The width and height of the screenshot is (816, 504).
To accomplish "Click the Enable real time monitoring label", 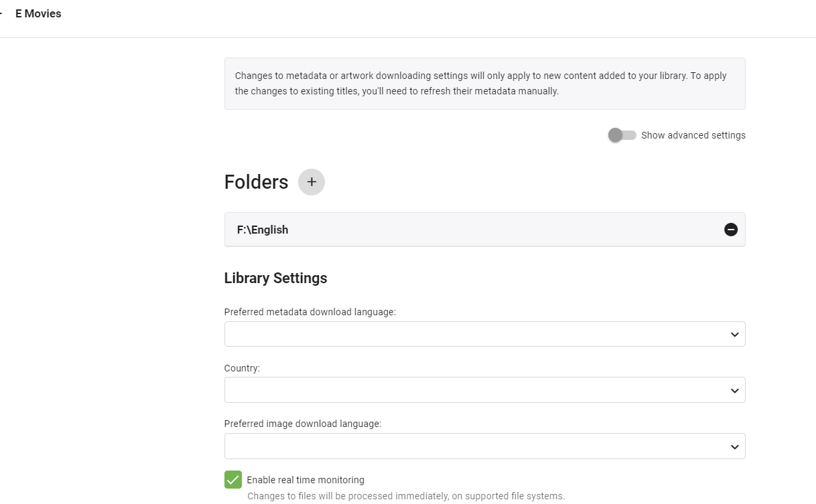I will point(305,480).
